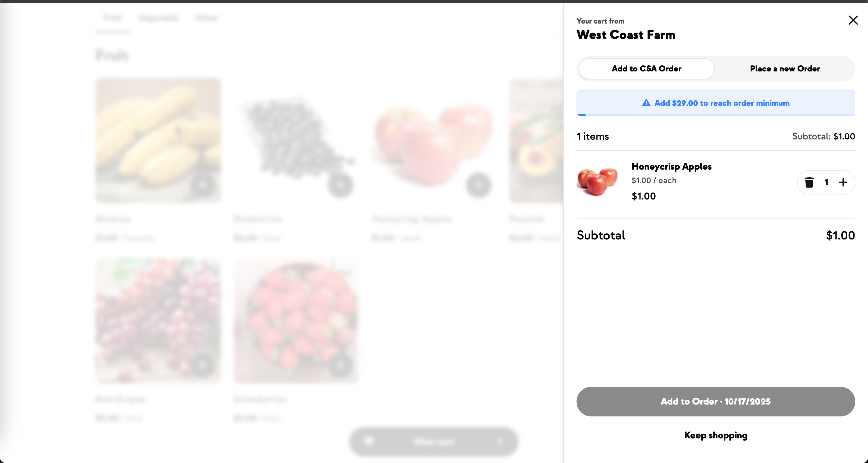Remove Honeycrisp Apples using the trash icon

click(x=809, y=182)
